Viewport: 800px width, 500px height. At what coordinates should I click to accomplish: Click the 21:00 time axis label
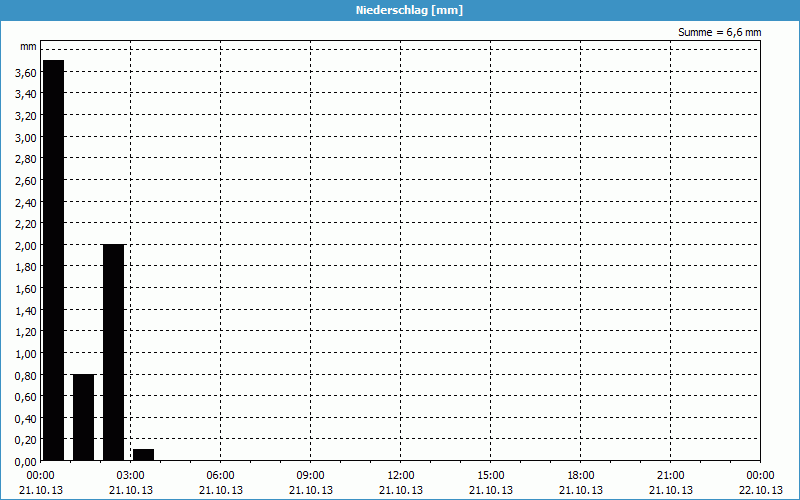[x=671, y=475]
